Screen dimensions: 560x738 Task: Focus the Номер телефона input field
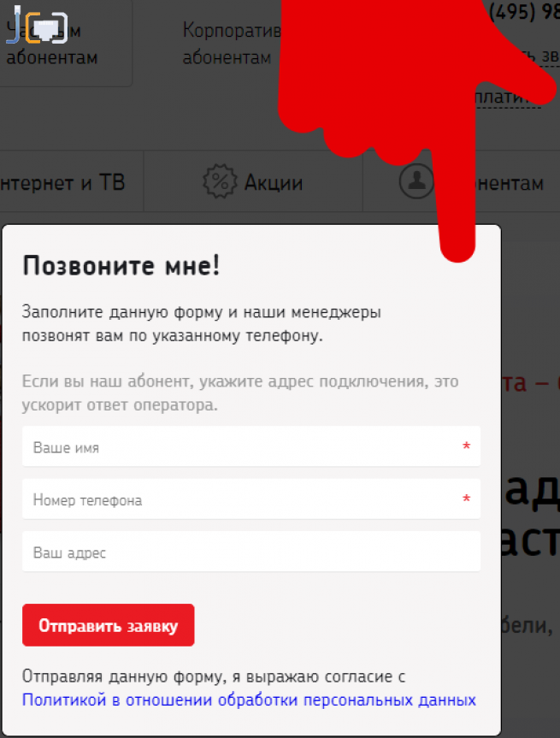coord(251,499)
